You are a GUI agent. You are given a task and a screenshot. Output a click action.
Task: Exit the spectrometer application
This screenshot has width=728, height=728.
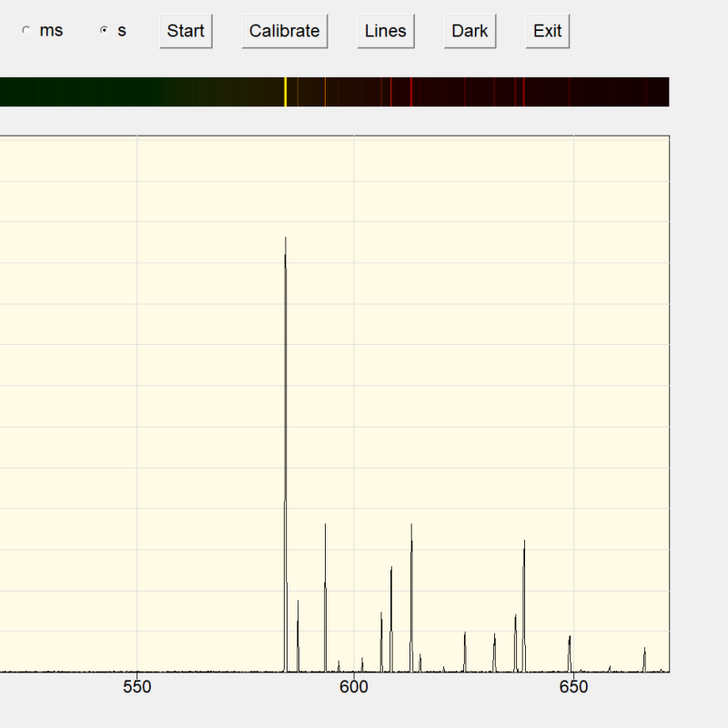(x=548, y=31)
